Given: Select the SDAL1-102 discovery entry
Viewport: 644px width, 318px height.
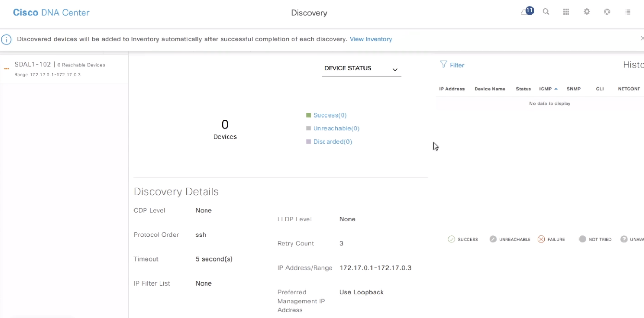Looking at the screenshot, I should pyautogui.click(x=64, y=69).
